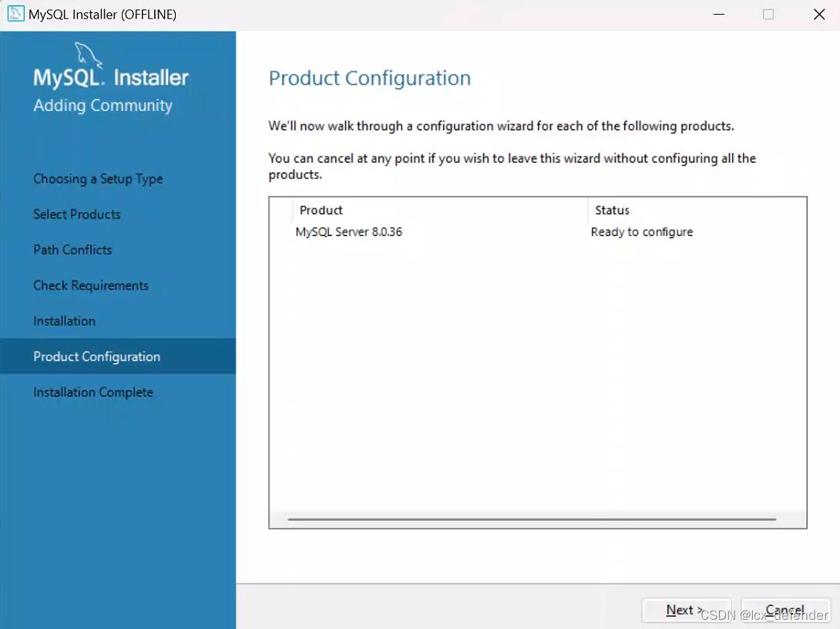Click the Cancel button
840x629 pixels.
point(785,610)
